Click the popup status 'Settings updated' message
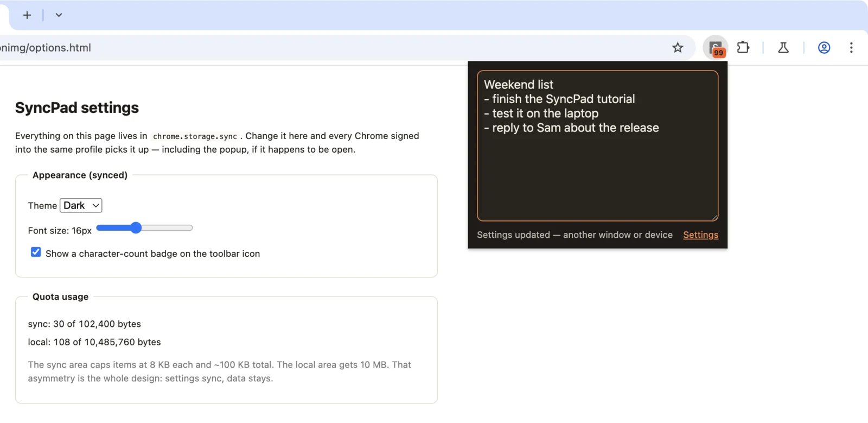Viewport: 868px width, 423px height. coord(575,235)
